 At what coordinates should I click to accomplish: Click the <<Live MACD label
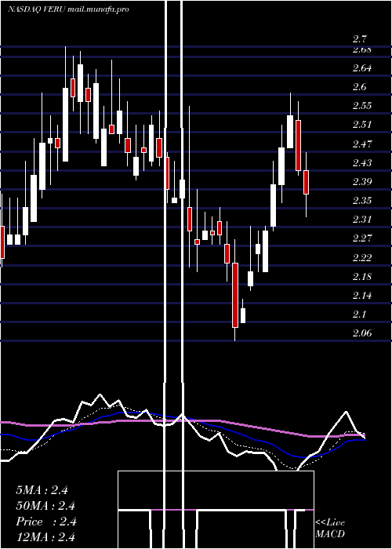330,528
